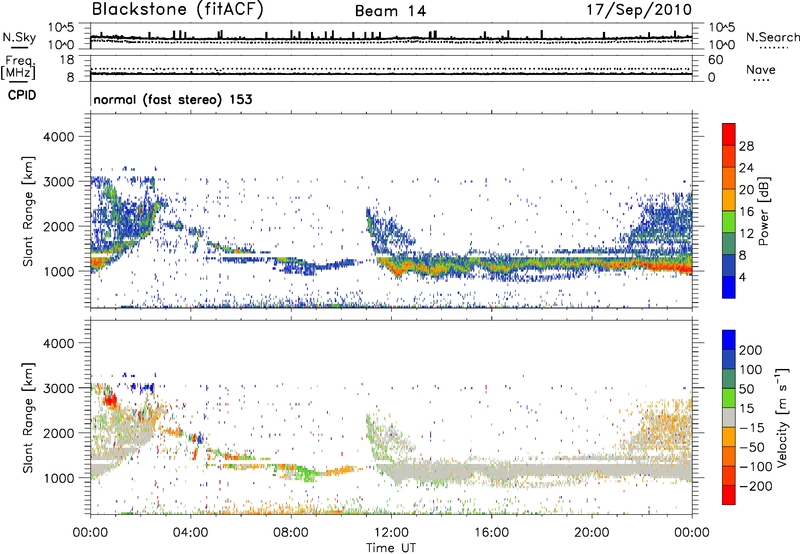
Task: Click the right 10^0 noise axis label
Action: tap(722, 45)
